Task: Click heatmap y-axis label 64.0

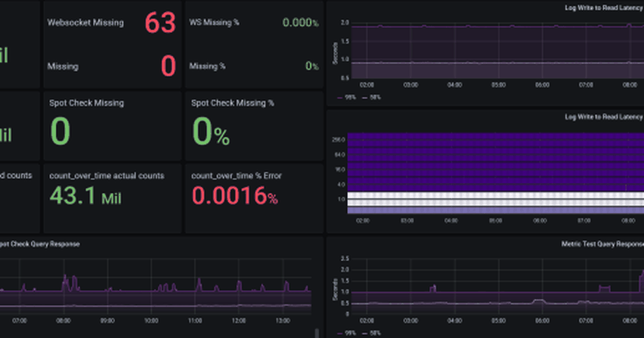Action: coord(340,155)
